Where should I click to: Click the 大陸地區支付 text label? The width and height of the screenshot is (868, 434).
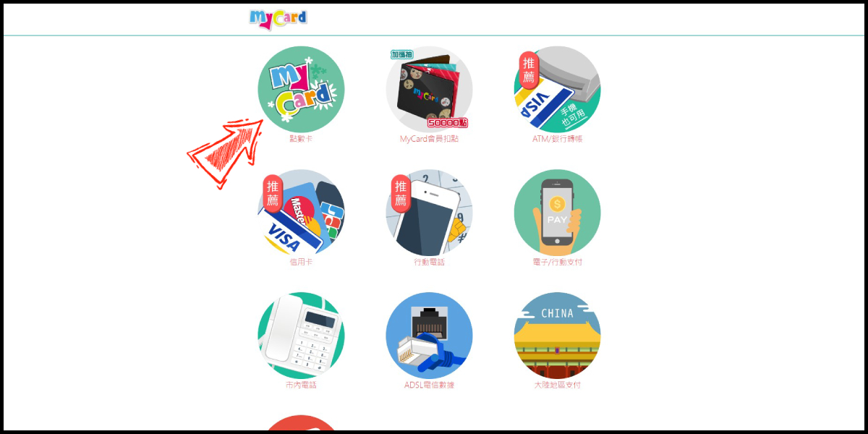click(557, 385)
